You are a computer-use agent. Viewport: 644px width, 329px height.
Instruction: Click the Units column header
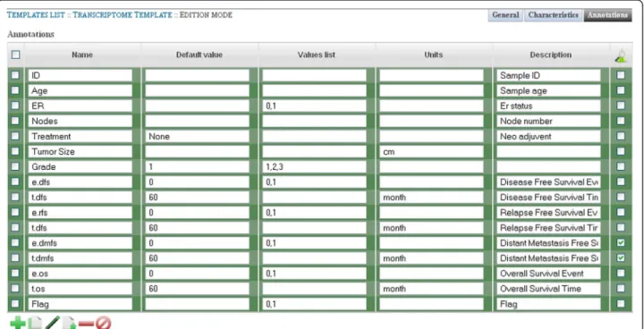[x=433, y=55]
